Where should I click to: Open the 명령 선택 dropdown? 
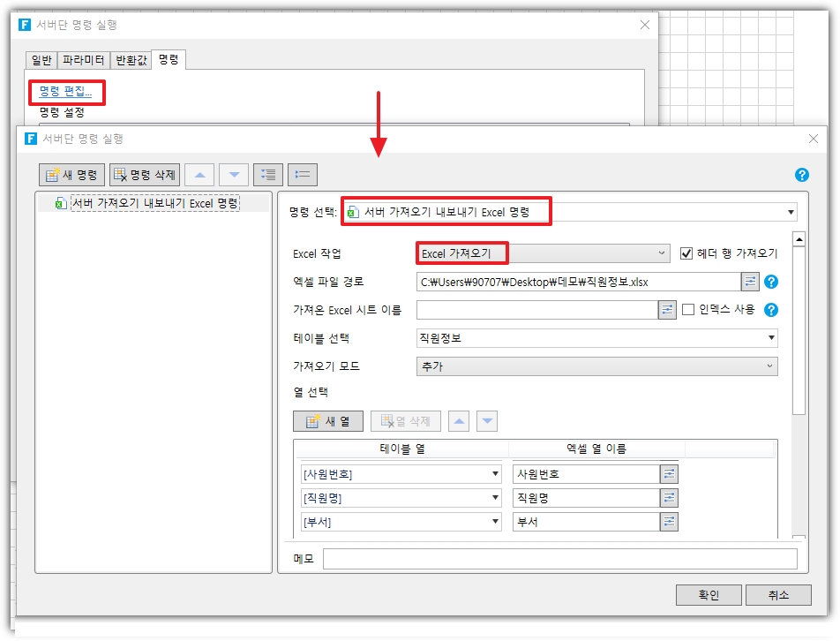(x=569, y=212)
